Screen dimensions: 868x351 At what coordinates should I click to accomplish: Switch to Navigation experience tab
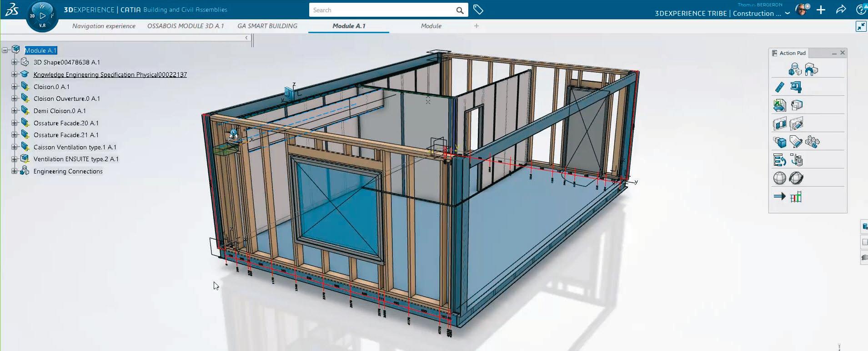pyautogui.click(x=104, y=26)
